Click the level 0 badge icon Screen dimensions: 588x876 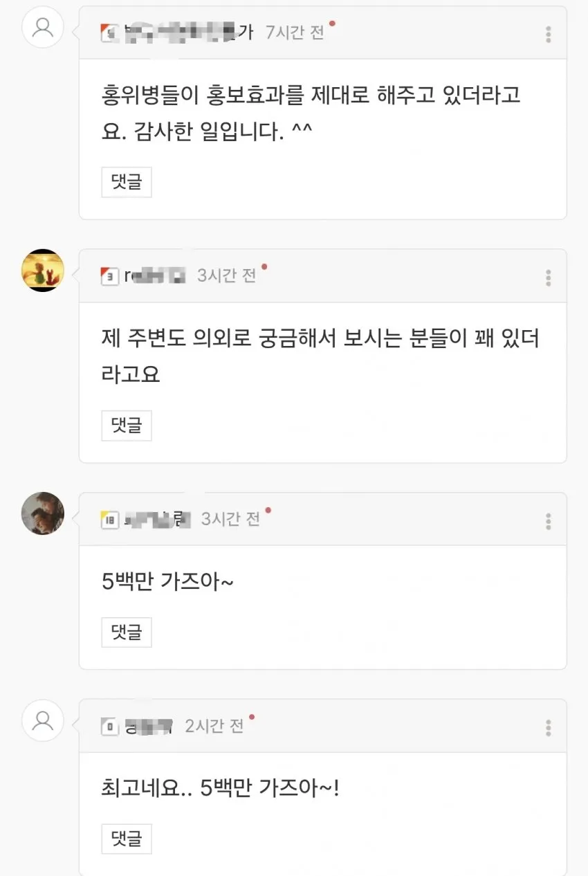[109, 727]
